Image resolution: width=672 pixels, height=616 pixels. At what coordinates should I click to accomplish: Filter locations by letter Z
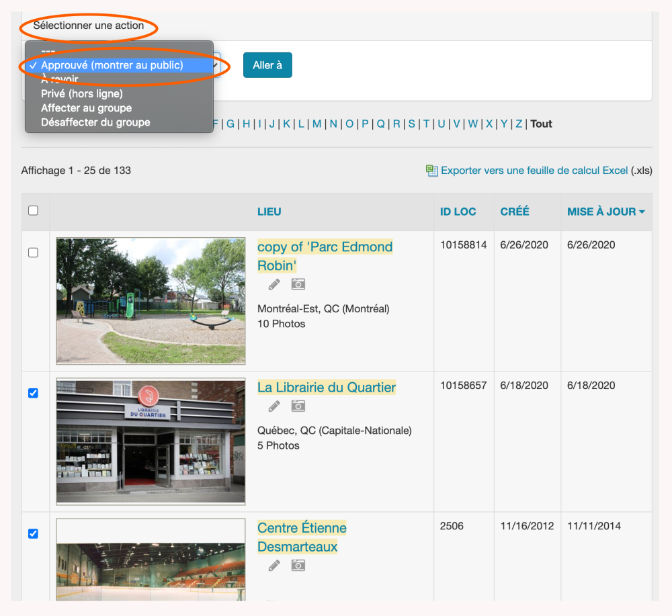(x=519, y=124)
